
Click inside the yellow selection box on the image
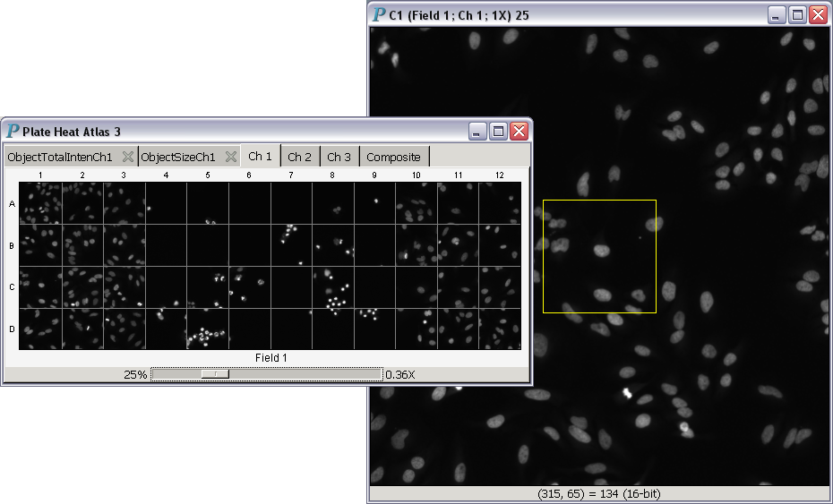[x=599, y=256]
